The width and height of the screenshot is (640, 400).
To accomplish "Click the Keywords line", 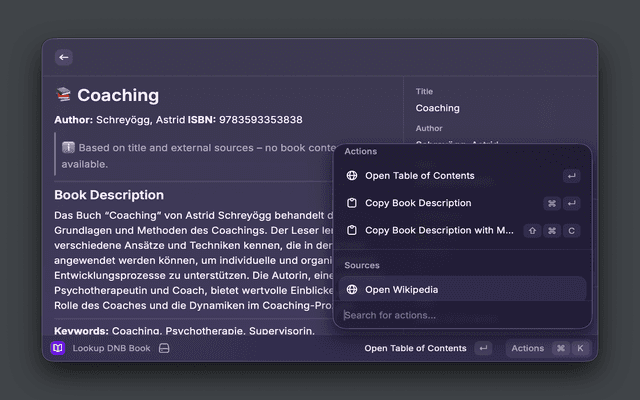I will click(184, 330).
